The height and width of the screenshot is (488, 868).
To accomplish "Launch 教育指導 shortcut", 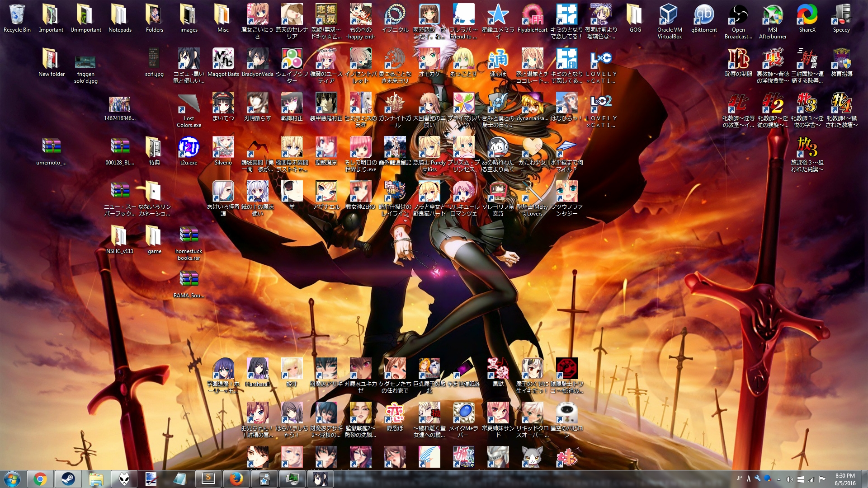I will [842, 62].
